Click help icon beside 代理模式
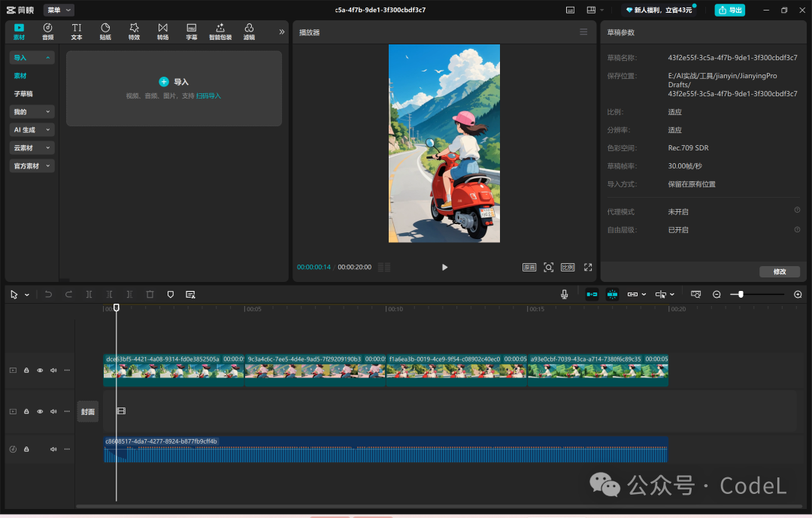This screenshot has height=518, width=812. click(x=797, y=210)
